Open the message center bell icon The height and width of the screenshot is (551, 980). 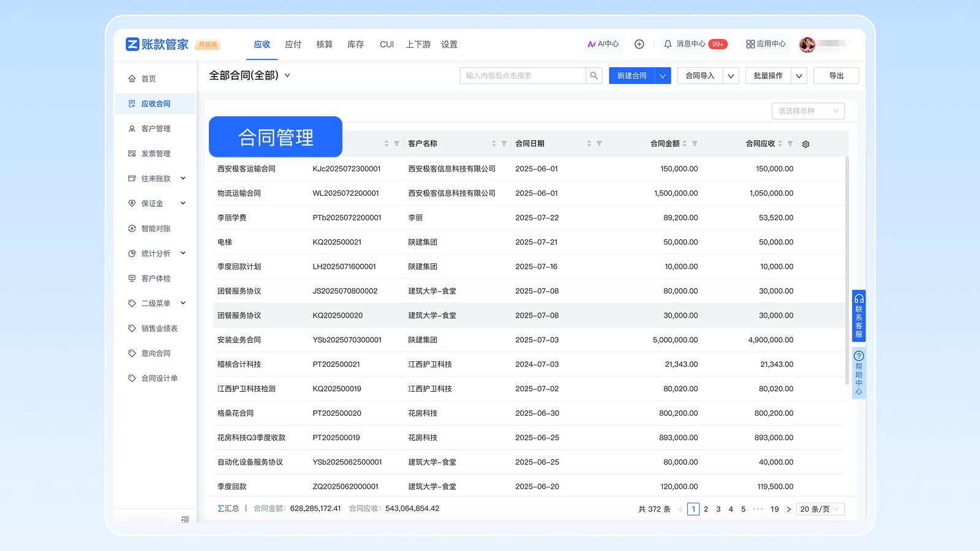coord(668,44)
